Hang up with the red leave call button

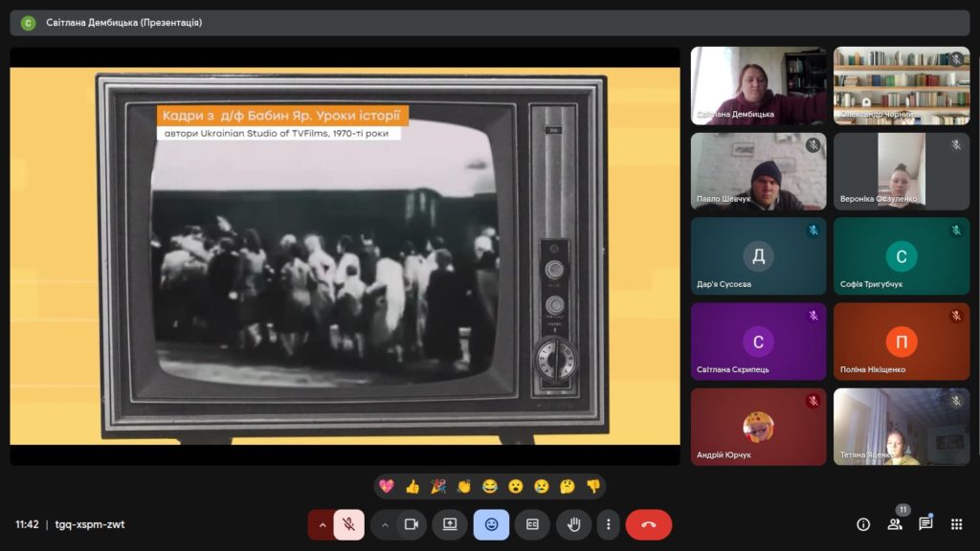(649, 524)
